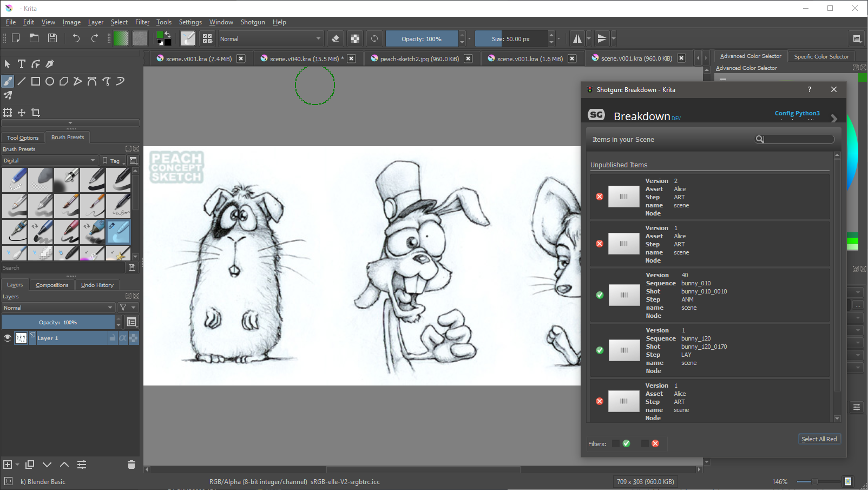Click the Select All Red button

tap(819, 439)
